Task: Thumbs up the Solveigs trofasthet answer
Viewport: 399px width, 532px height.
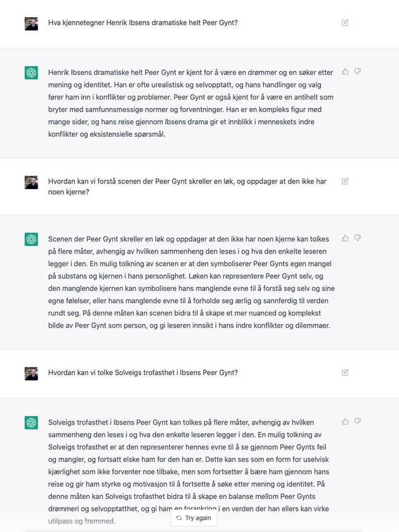Action: (x=345, y=422)
